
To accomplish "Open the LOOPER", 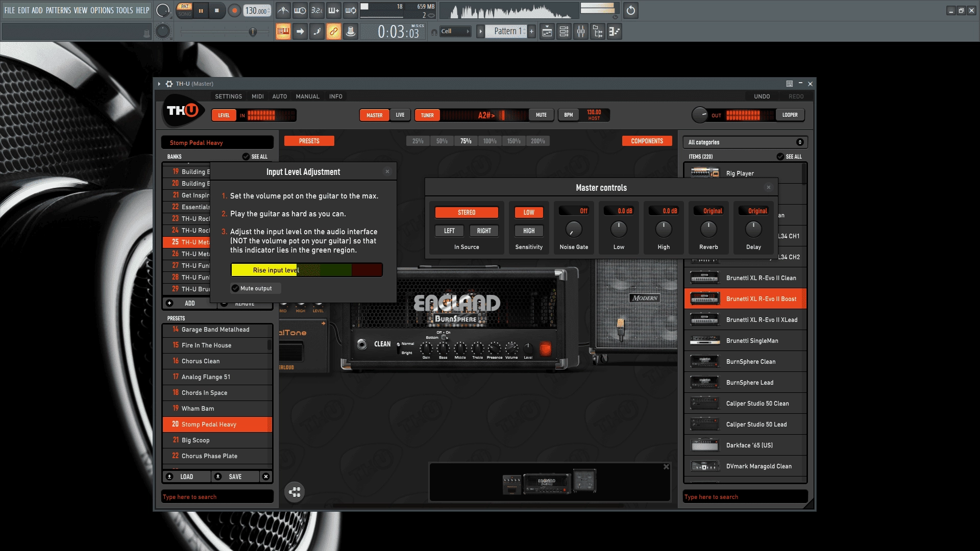I will point(790,115).
